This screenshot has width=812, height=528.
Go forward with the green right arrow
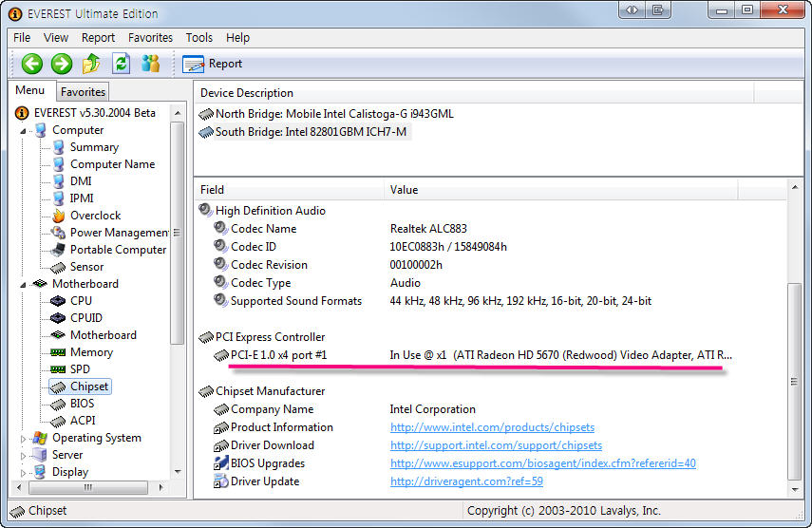click(x=62, y=64)
